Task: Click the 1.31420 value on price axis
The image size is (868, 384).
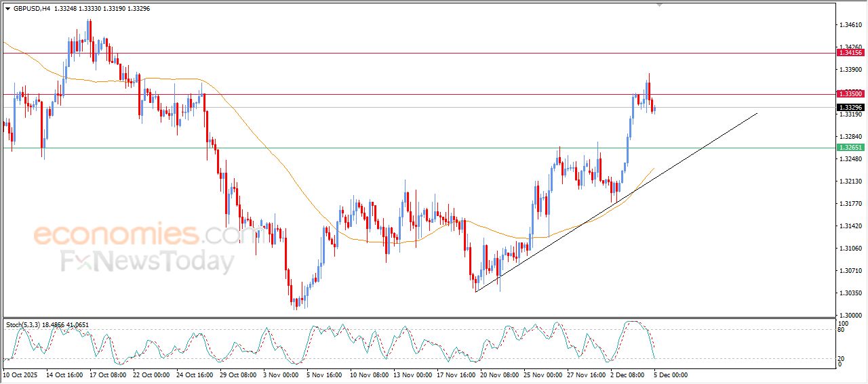Action: 850,226
